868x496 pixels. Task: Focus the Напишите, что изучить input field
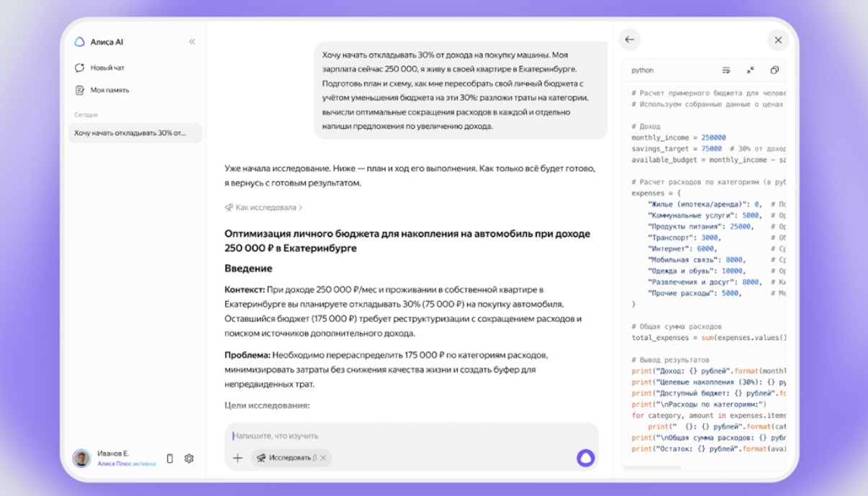(x=412, y=436)
